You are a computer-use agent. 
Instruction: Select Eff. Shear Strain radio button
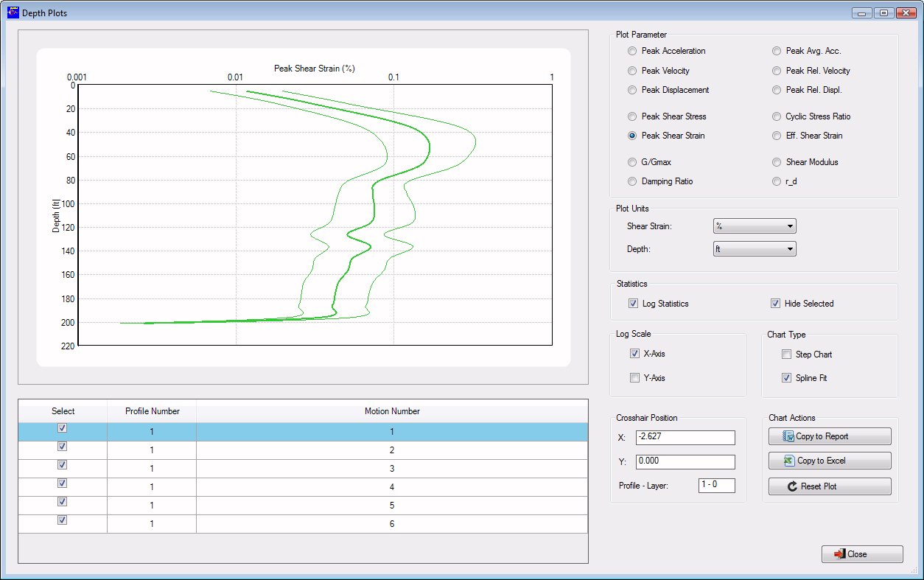[x=776, y=136]
